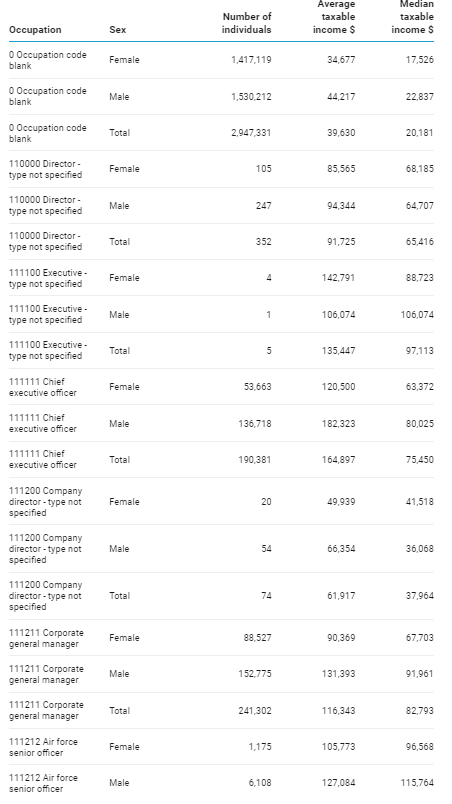
Task: Select the 94,344 average income cell
Action: coord(341,206)
